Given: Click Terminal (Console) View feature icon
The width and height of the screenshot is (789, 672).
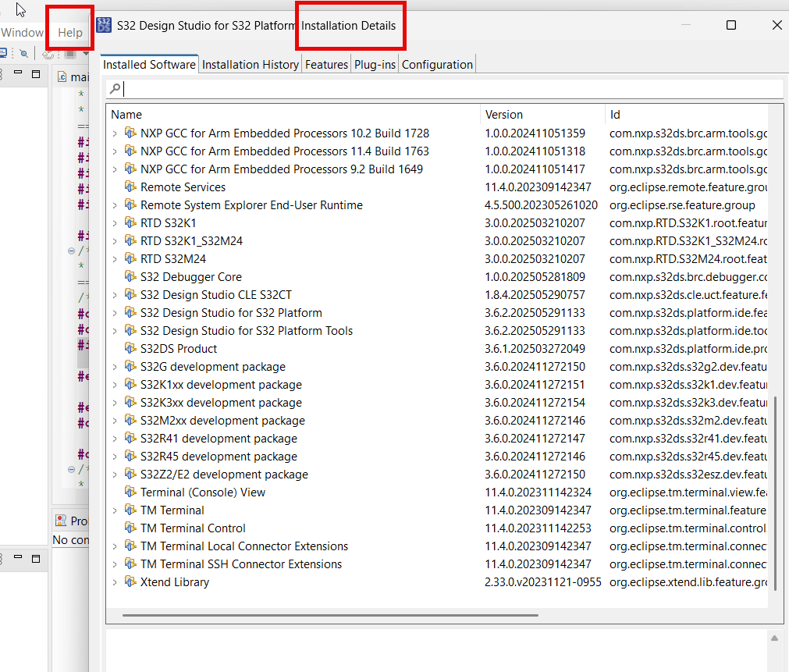Looking at the screenshot, I should pyautogui.click(x=130, y=492).
